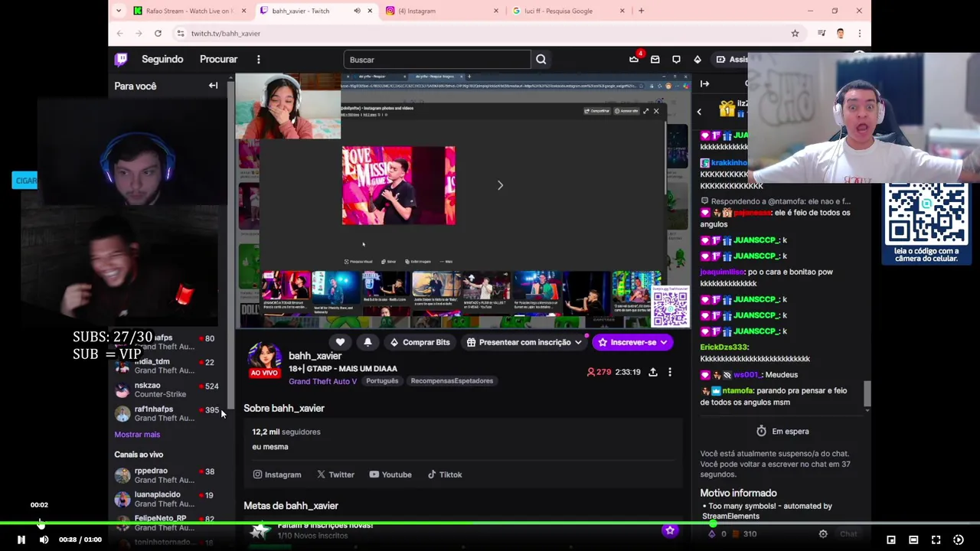The image size is (980, 551).
Task: Collapse the Para você sidebar
Action: tap(213, 86)
